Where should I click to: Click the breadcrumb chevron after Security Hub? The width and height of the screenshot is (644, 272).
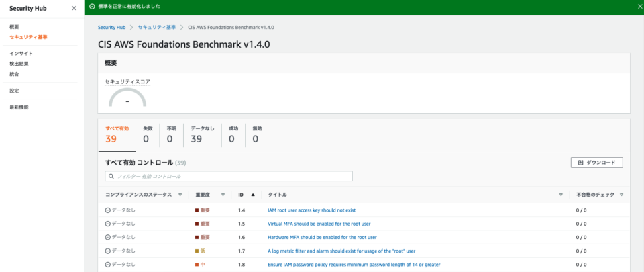[132, 27]
